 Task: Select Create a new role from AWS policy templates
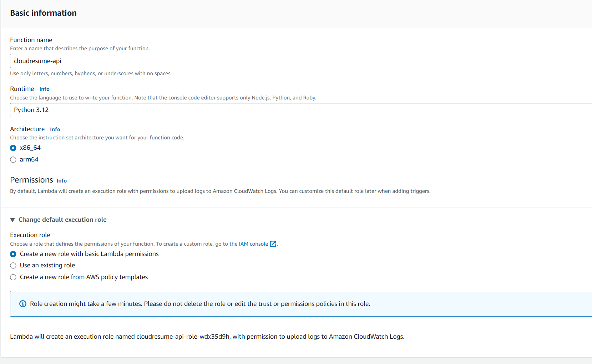tap(13, 277)
